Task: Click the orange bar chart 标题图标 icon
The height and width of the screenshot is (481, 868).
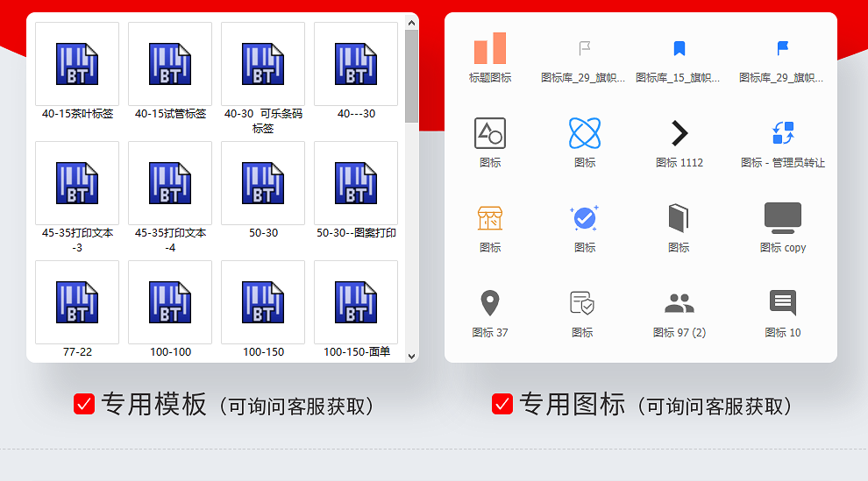Action: pyautogui.click(x=490, y=48)
